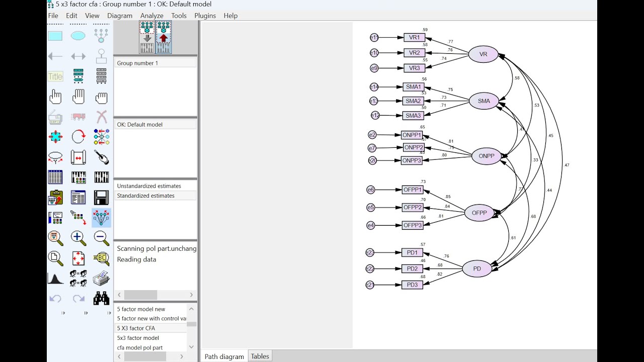
Task: Open the Plugins menu
Action: (205, 16)
